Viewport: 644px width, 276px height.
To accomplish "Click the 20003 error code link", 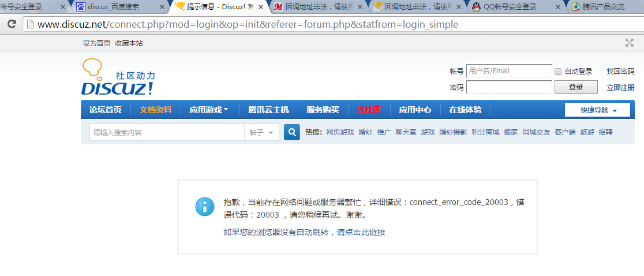I will tap(268, 215).
